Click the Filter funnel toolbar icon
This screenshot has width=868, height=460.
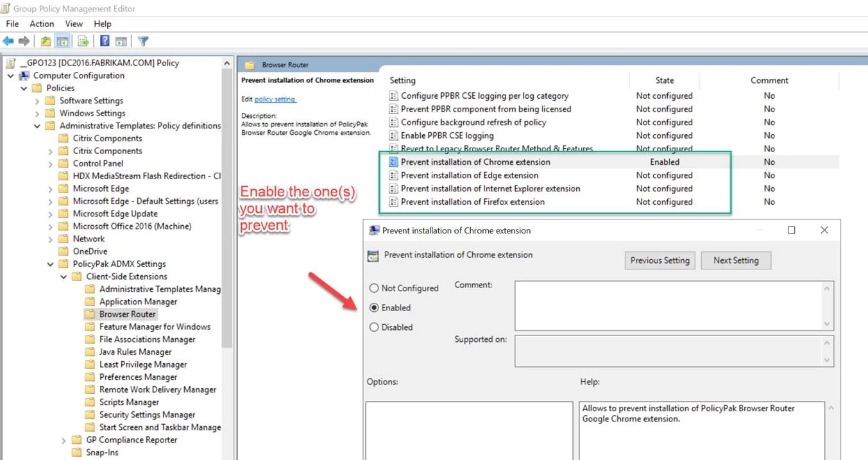click(x=143, y=41)
